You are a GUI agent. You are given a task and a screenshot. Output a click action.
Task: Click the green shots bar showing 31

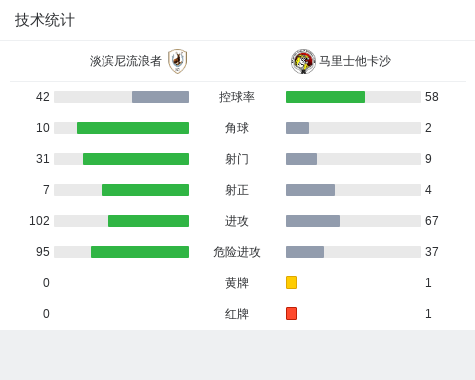pyautogui.click(x=136, y=159)
